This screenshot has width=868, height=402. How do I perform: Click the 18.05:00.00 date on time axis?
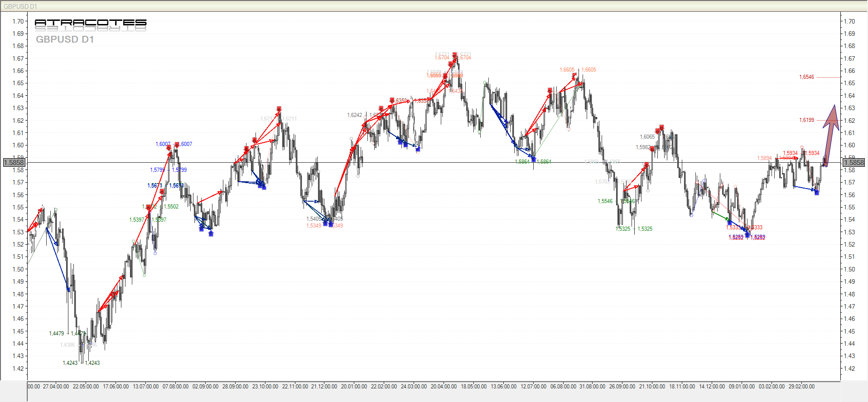[x=474, y=387]
